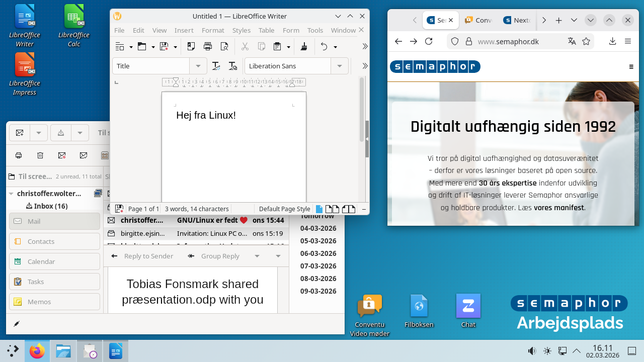Collapse the christoffer.wolter account folder tree
The width and height of the screenshot is (644, 362).
click(11, 194)
